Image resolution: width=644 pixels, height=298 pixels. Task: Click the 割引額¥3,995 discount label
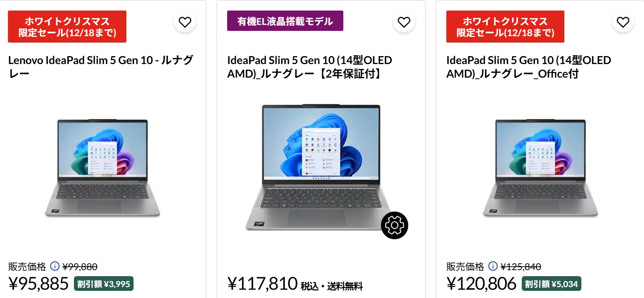point(104,284)
